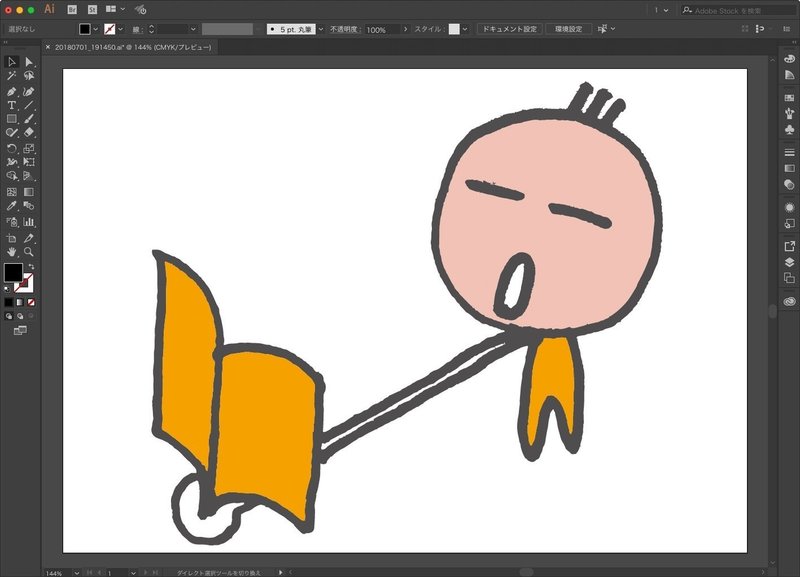
Task: Click the ドキュメント設定 button
Action: (x=509, y=29)
